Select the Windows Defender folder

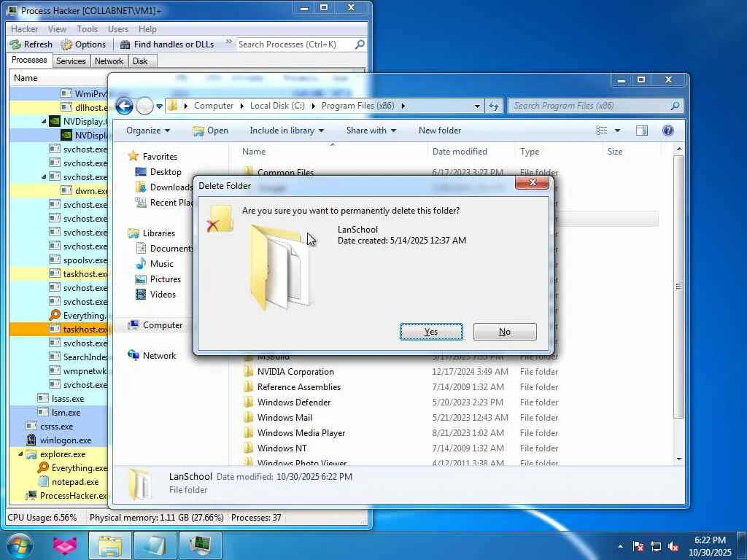pos(294,402)
